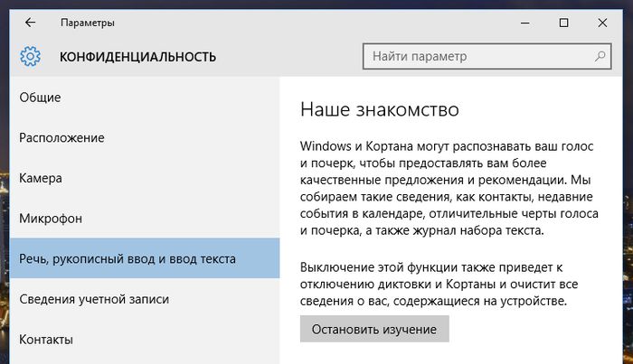The height and width of the screenshot is (364, 633).
Task: Minimize the Параметры window
Action: pyautogui.click(x=524, y=23)
